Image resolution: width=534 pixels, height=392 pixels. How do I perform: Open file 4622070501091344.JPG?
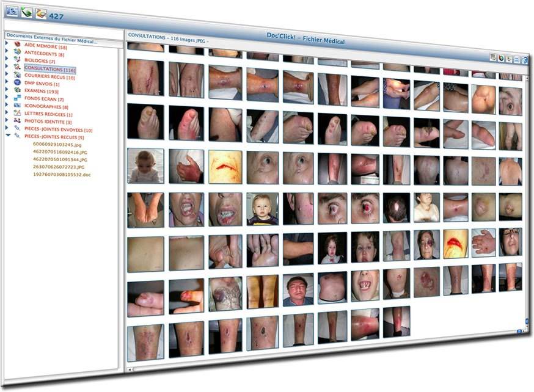tap(60, 159)
